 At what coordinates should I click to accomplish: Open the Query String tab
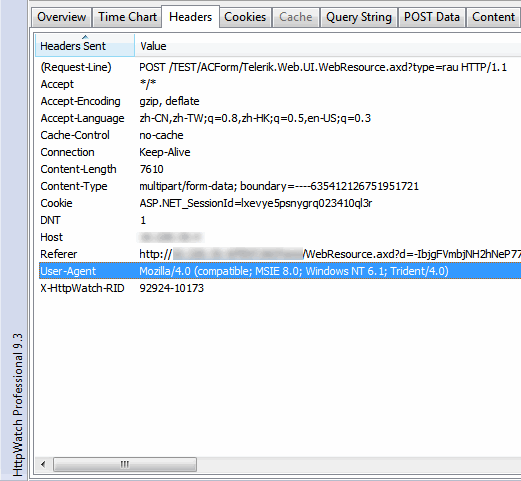[x=359, y=17]
